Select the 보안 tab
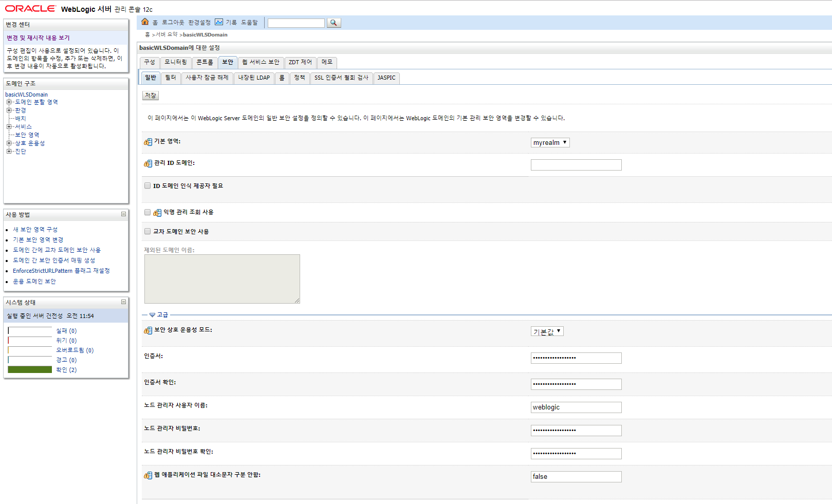This screenshot has width=832, height=504. pos(228,62)
